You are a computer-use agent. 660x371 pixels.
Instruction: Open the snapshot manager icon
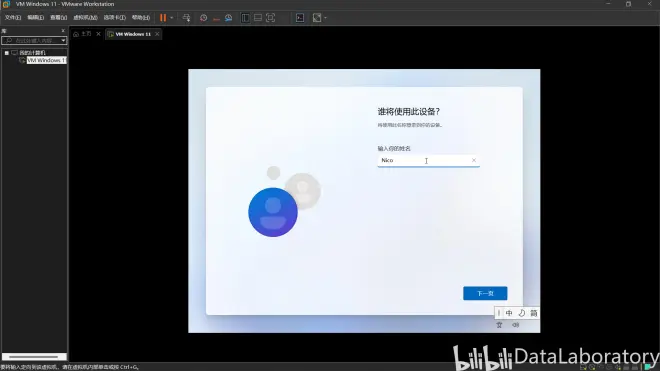coord(229,18)
